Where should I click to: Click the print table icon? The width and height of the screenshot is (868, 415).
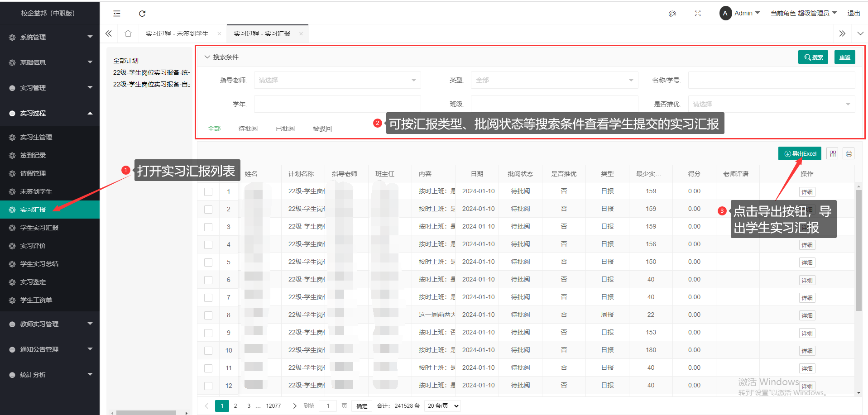coord(849,154)
